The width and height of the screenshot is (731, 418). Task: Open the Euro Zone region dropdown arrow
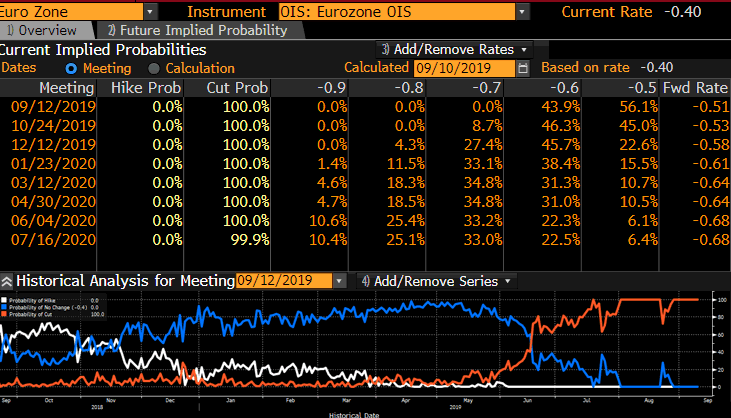tap(150, 12)
